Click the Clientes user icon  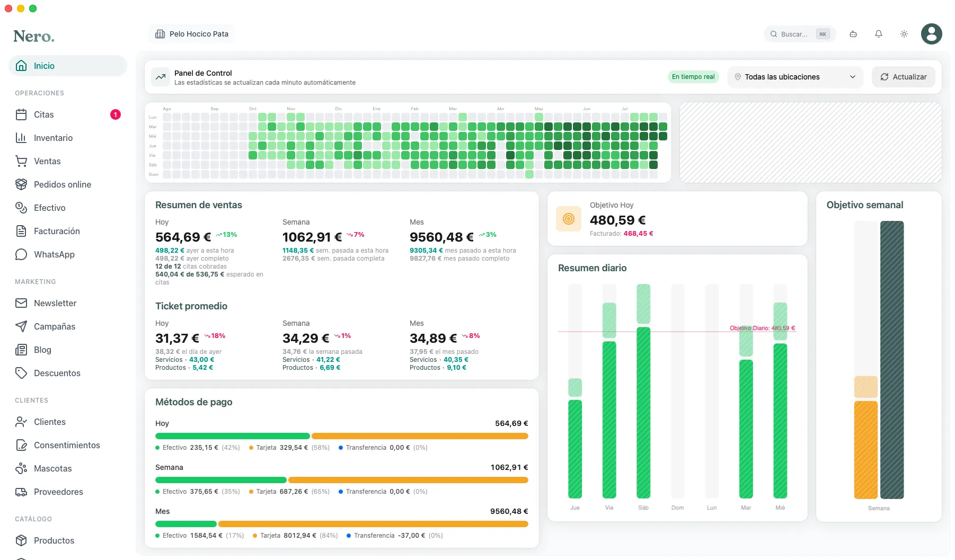pyautogui.click(x=21, y=422)
